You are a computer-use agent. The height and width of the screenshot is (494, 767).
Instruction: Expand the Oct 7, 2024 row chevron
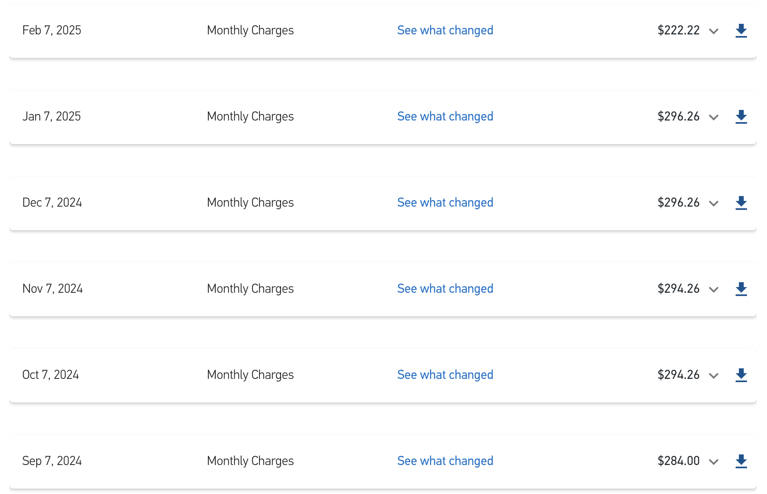[714, 376]
